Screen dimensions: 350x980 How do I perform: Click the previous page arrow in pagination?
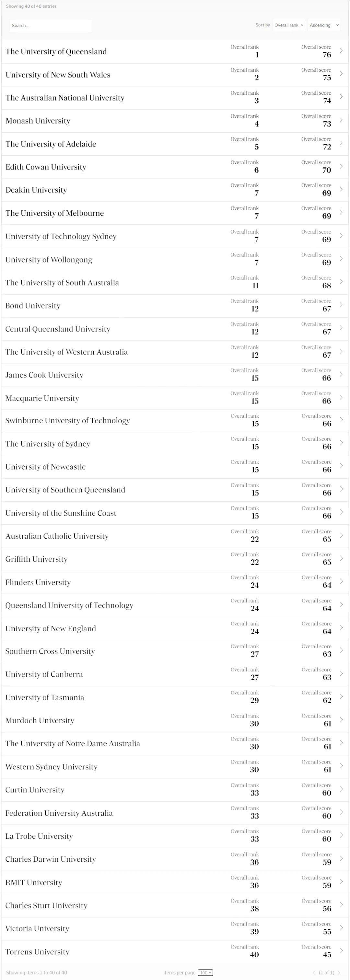point(314,973)
